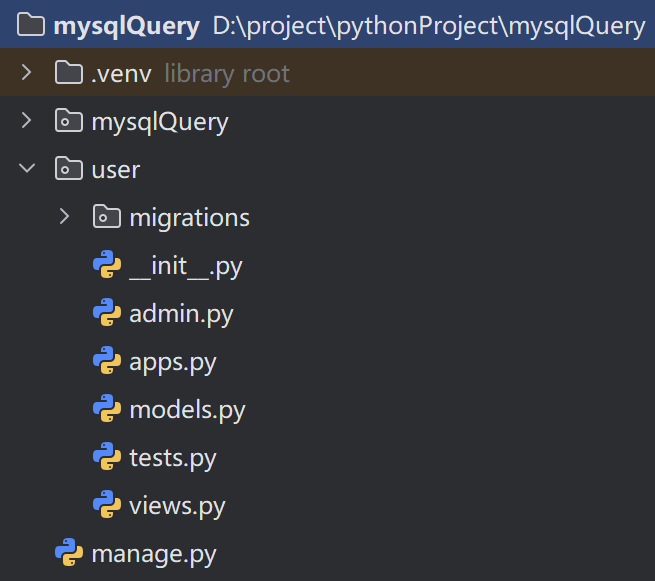Expand the inner mysqlQuery package chevron
655x581 pixels.
27,121
